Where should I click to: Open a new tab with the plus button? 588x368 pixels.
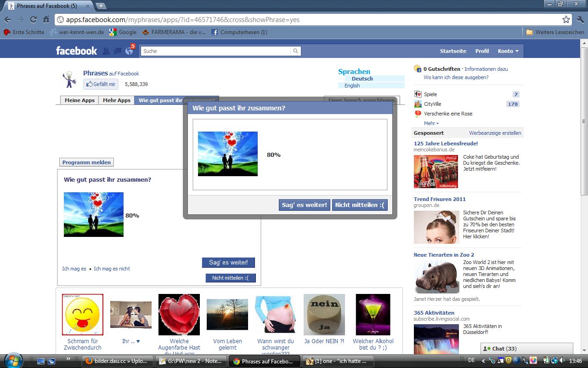point(101,6)
